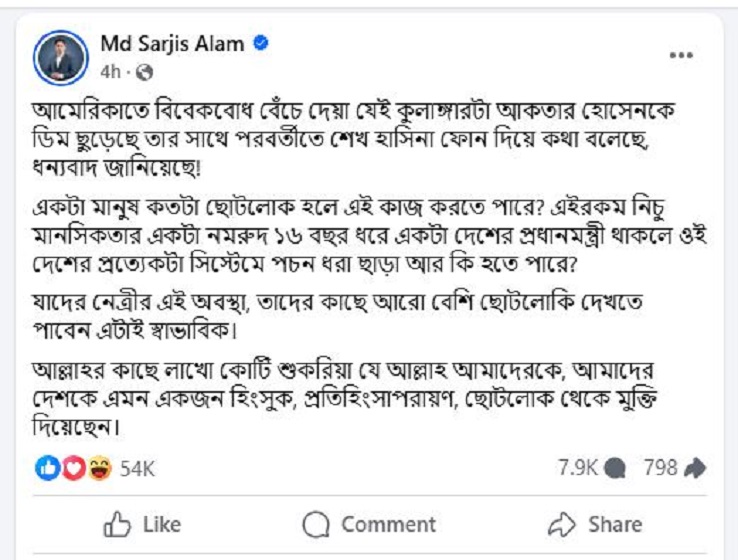Open the 7.9K comments count

point(578,468)
